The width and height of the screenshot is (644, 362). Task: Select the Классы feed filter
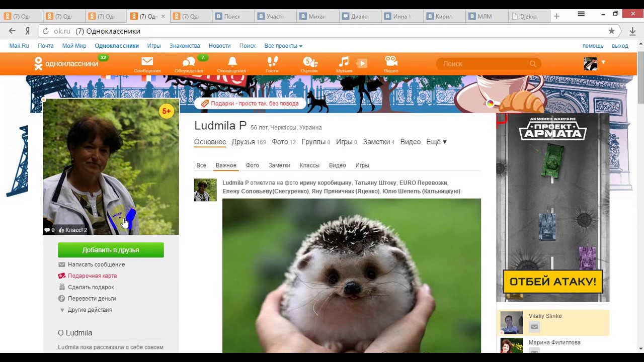tap(309, 165)
